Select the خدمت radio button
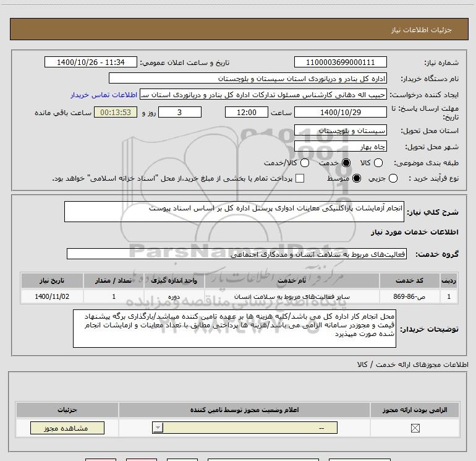 [x=346, y=163]
